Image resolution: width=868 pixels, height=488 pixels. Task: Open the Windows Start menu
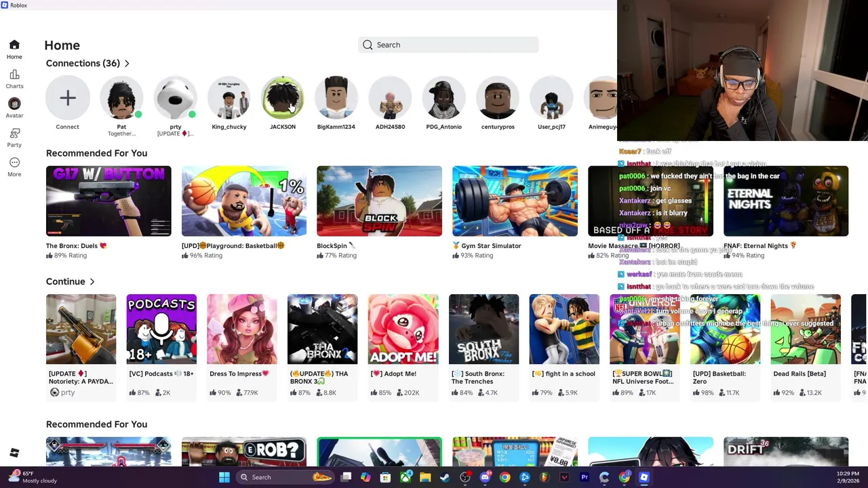[224, 477]
